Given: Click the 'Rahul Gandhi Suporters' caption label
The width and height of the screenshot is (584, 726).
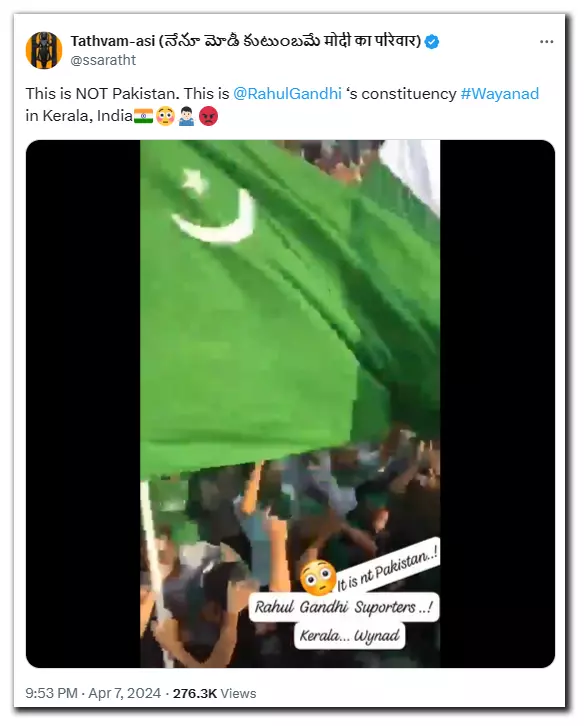Looking at the screenshot, I should (343, 607).
